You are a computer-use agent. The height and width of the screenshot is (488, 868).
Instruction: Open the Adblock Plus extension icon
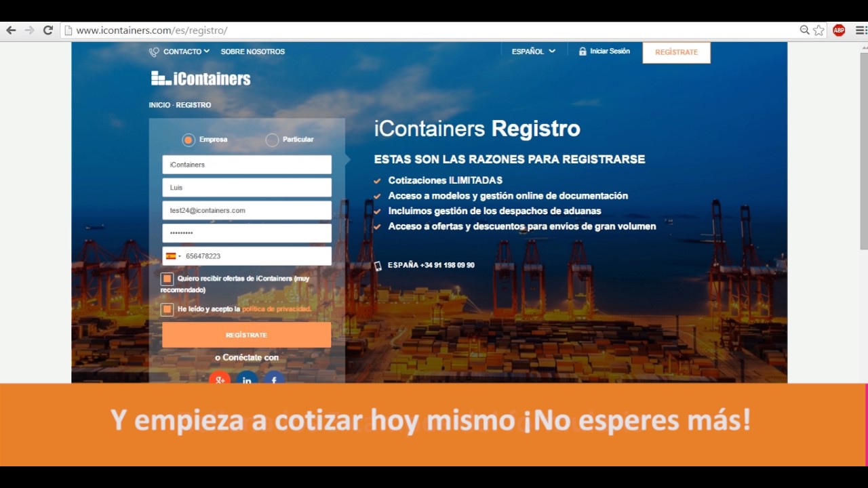839,30
